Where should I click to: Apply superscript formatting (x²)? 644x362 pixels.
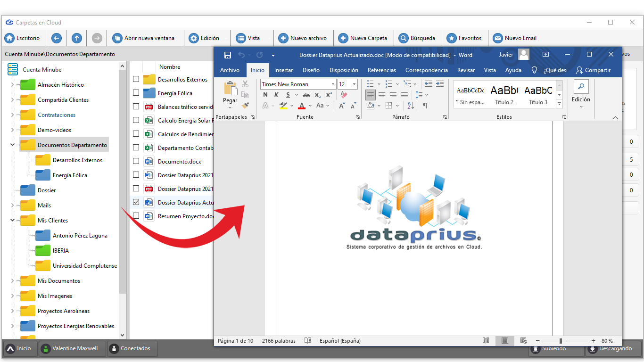[329, 95]
